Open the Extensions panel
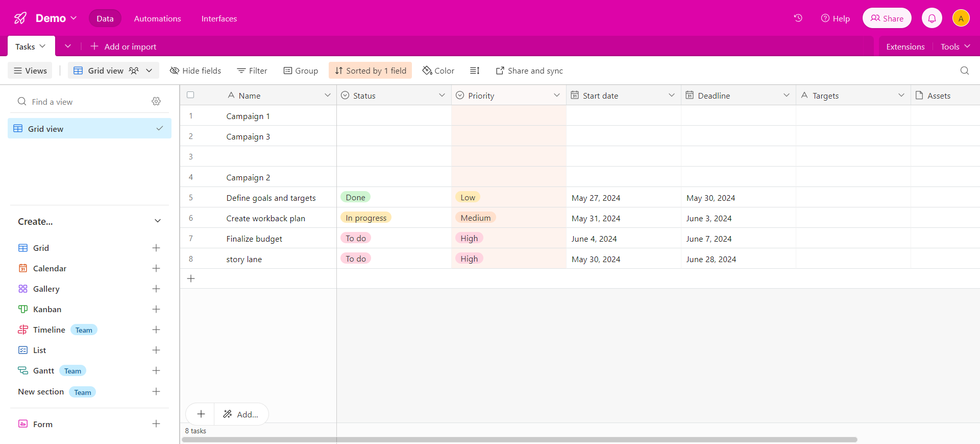Viewport: 980px width, 444px height. pos(905,46)
